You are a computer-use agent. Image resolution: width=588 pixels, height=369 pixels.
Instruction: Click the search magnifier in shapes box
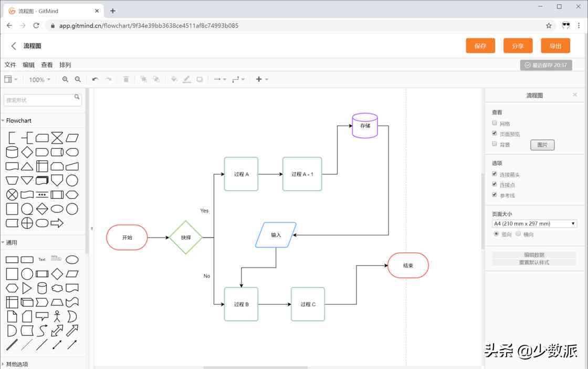point(77,97)
